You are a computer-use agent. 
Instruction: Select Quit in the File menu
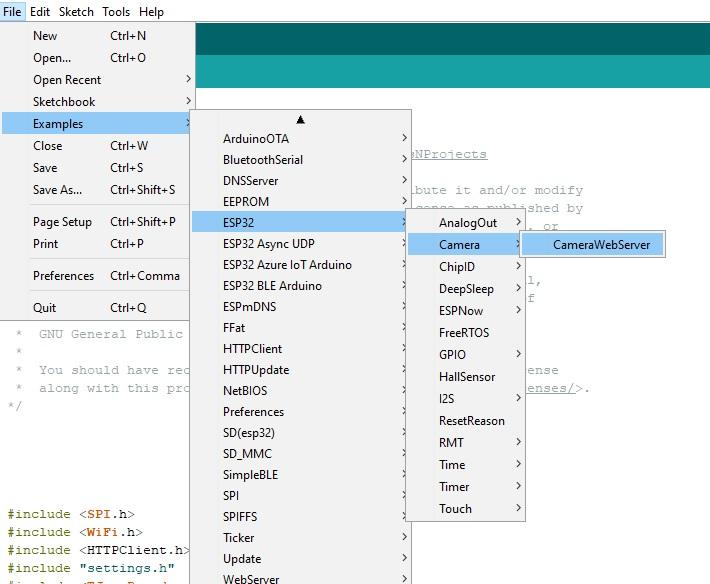tap(97, 308)
